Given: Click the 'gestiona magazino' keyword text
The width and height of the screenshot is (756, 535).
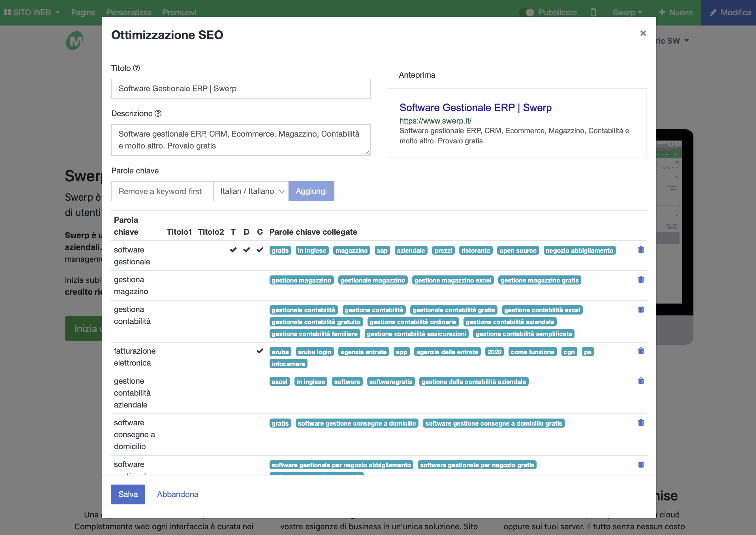Looking at the screenshot, I should pyautogui.click(x=131, y=285).
